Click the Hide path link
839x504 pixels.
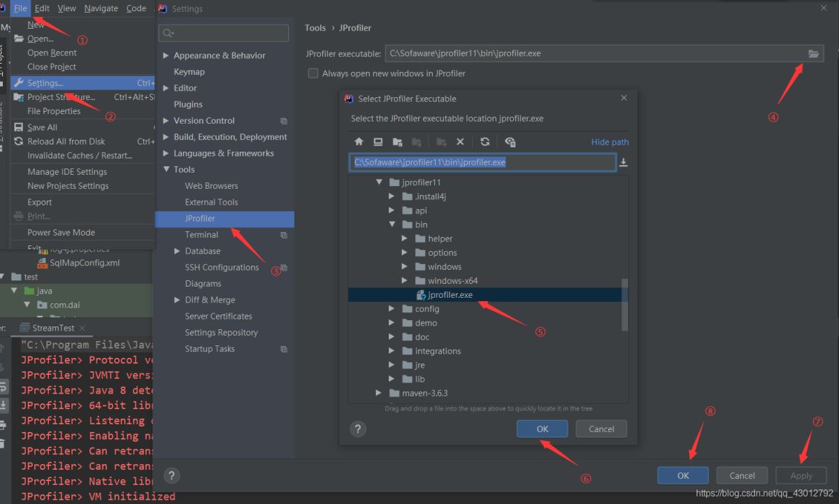pyautogui.click(x=610, y=142)
